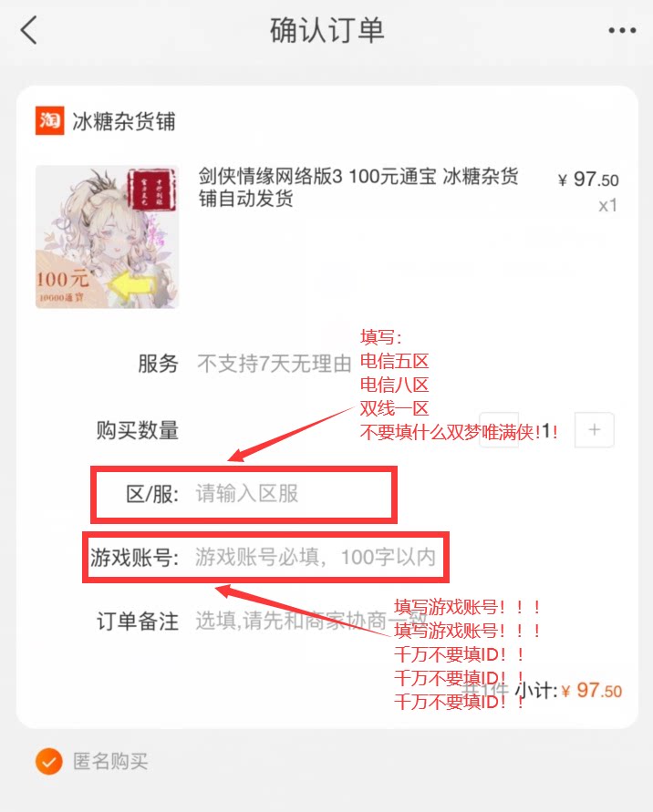Screen dimensions: 653x812
Task: Tap the x1 quantity indicator
Action: point(608,206)
